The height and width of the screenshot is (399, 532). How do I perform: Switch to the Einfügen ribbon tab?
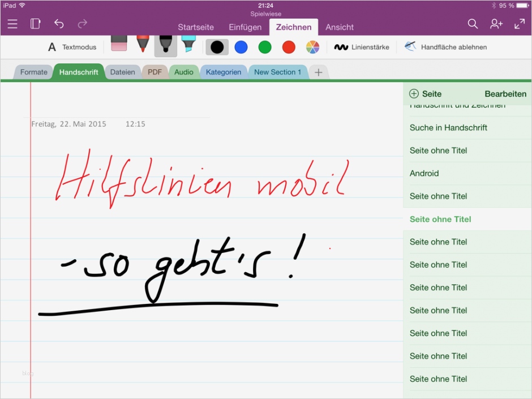coord(245,27)
